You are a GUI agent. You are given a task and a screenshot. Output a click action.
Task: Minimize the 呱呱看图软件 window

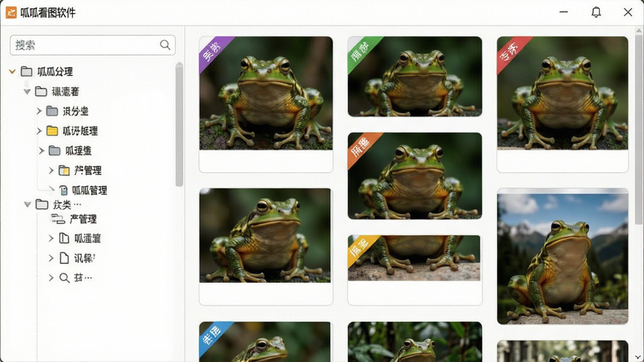563,13
